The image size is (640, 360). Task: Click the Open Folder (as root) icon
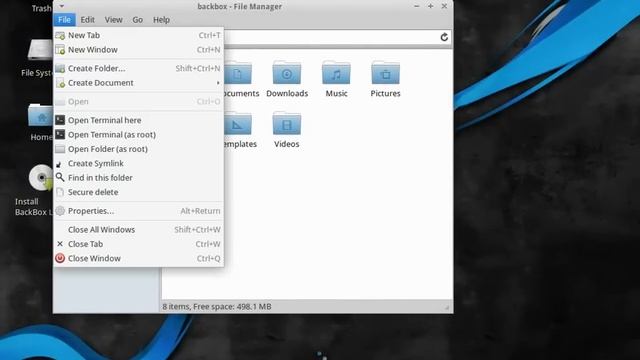[x=60, y=149]
